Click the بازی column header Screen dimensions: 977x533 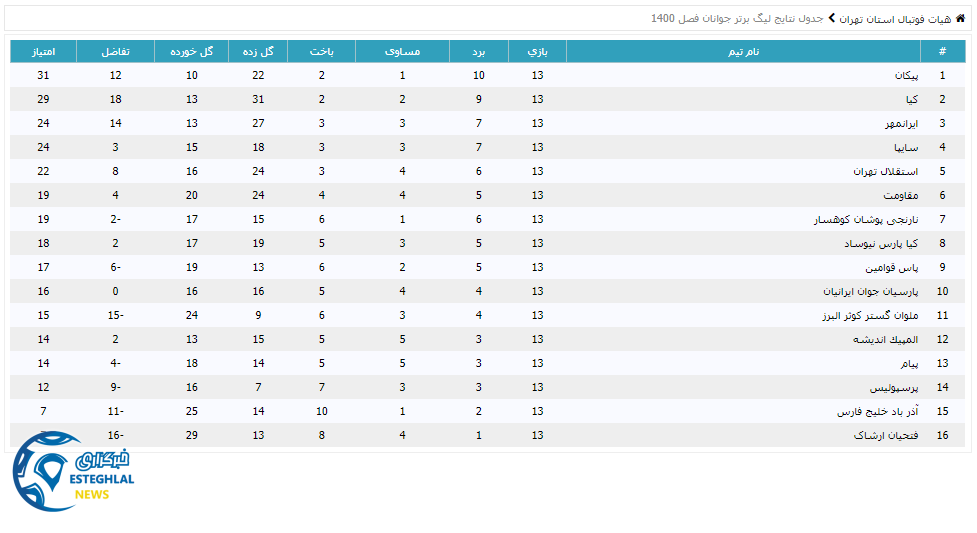click(538, 51)
